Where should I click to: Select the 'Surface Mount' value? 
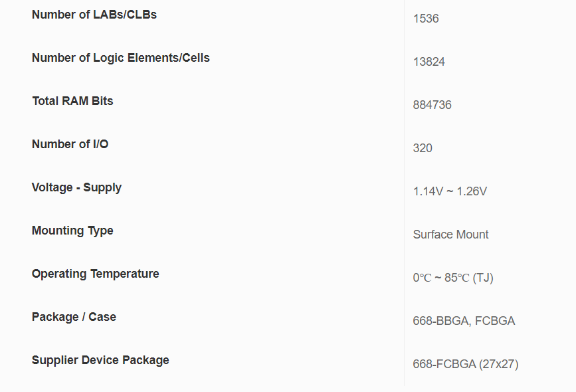[x=450, y=235]
